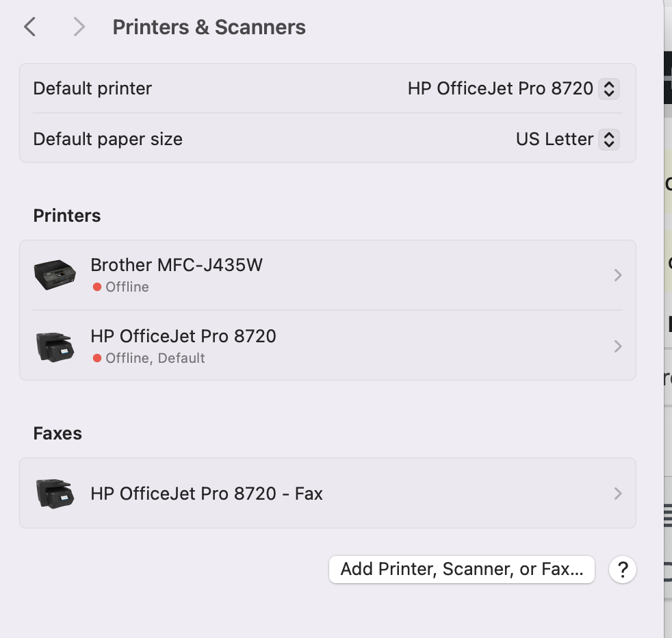Click the 'Default printer' label text
Screen dimensions: 672x638
point(92,88)
